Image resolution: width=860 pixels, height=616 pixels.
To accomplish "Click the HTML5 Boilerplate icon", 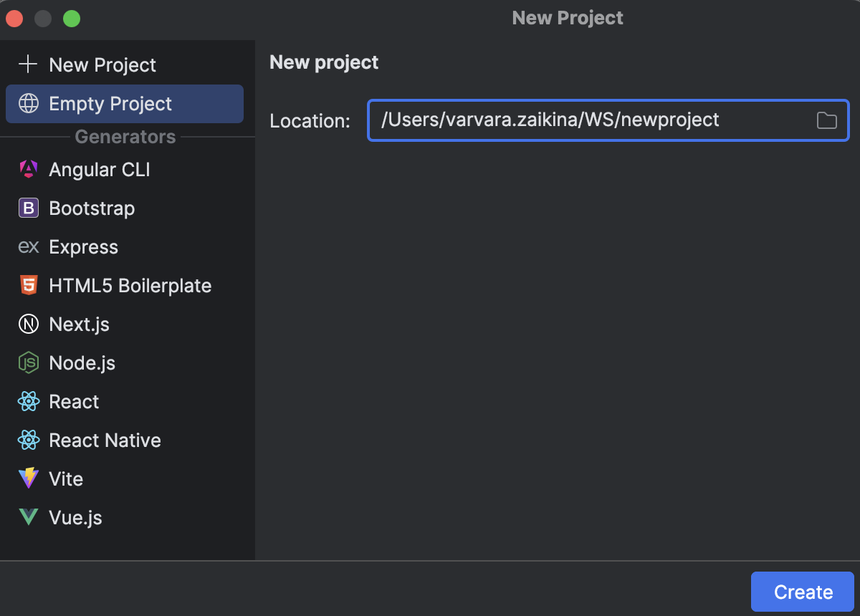I will coord(27,285).
